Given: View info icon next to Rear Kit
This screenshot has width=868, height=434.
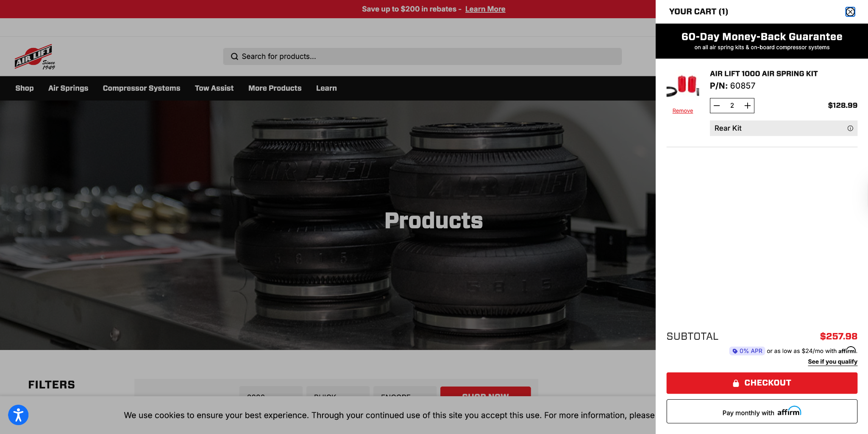Looking at the screenshot, I should [x=850, y=128].
